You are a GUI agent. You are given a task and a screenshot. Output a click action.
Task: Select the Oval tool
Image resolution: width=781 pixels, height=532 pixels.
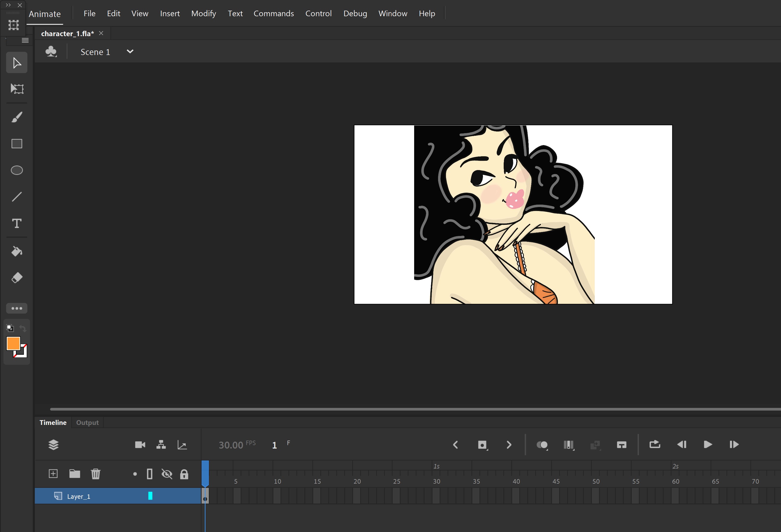click(17, 170)
